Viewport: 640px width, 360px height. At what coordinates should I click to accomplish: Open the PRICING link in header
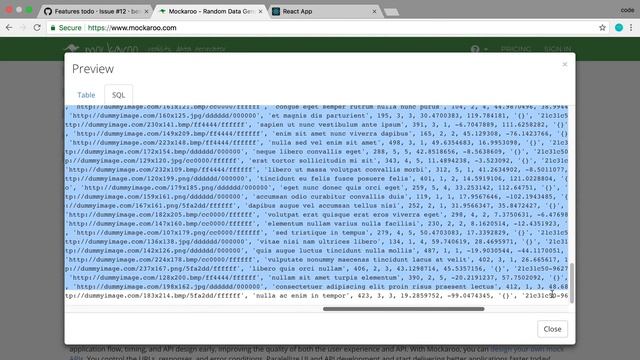[x=516, y=49]
